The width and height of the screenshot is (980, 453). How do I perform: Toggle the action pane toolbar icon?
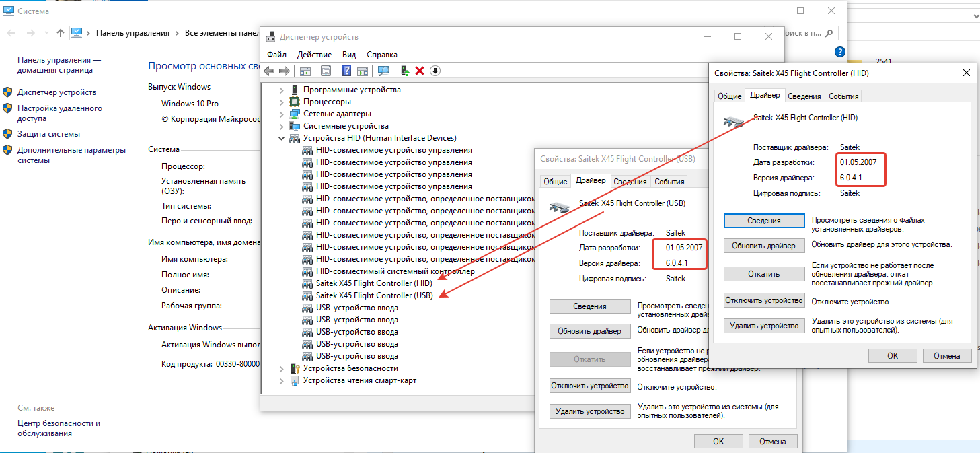coord(363,71)
